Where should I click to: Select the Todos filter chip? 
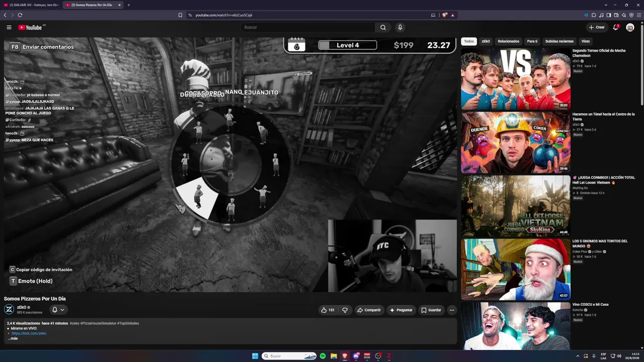pos(469,41)
